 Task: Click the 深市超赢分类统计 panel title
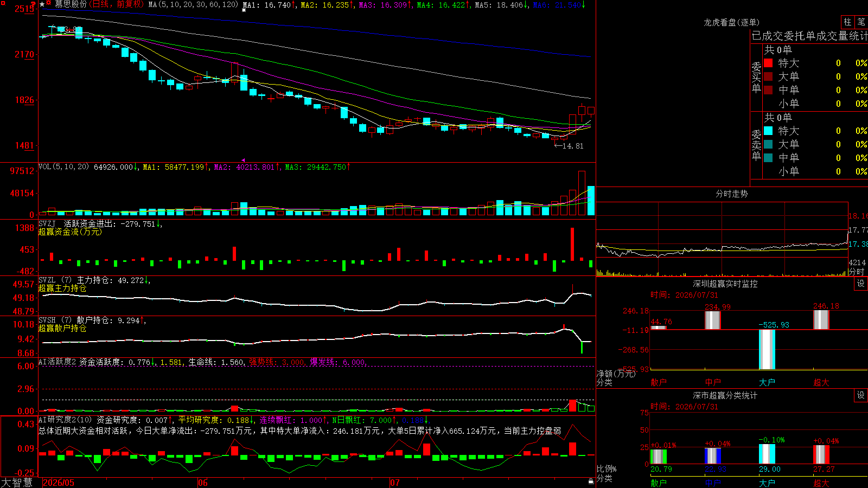pos(725,395)
